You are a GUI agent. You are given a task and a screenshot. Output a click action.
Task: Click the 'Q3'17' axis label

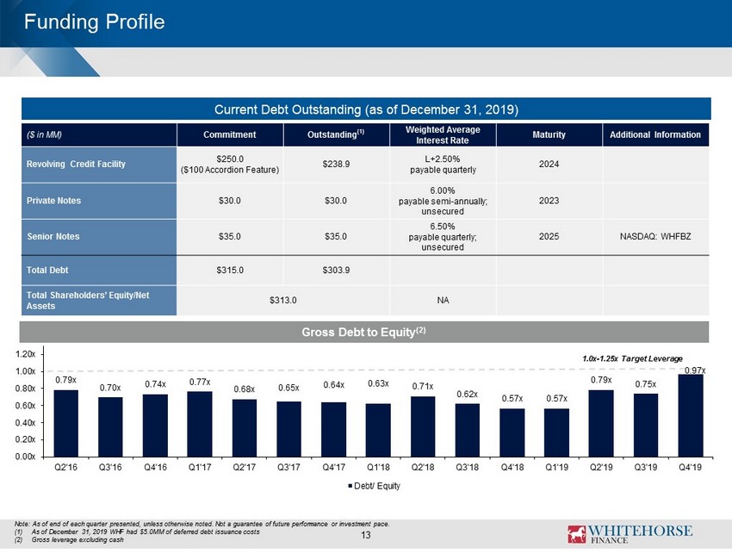click(289, 467)
